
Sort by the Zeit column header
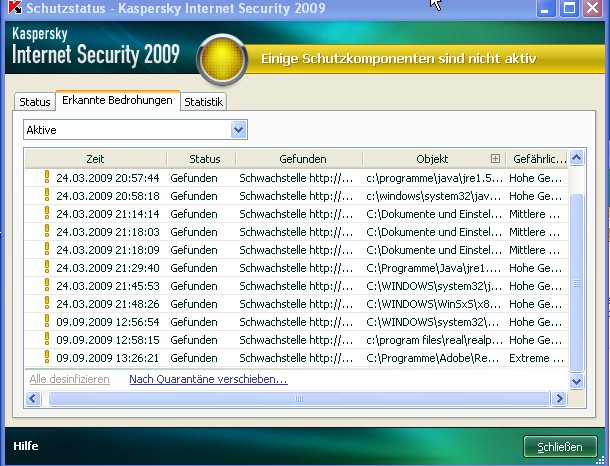pyautogui.click(x=96, y=159)
